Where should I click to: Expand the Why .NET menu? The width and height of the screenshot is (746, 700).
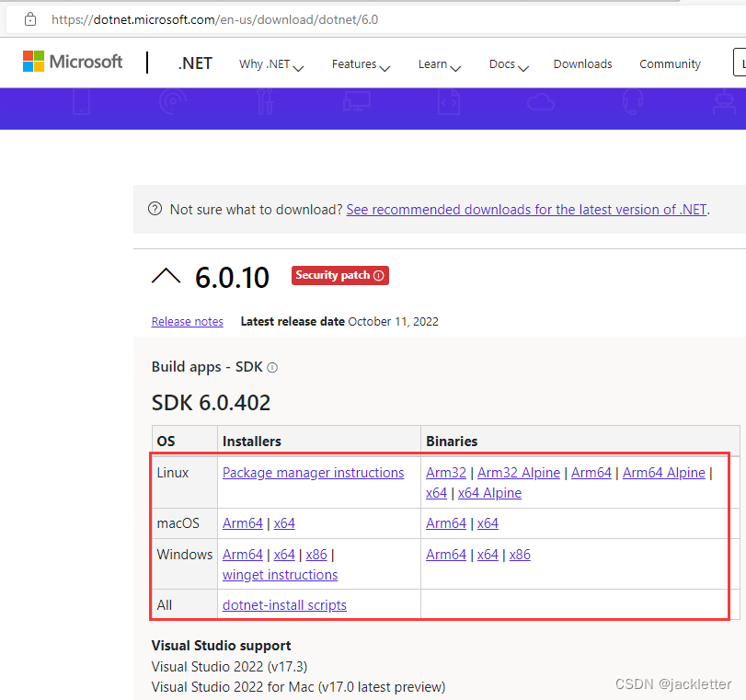270,64
